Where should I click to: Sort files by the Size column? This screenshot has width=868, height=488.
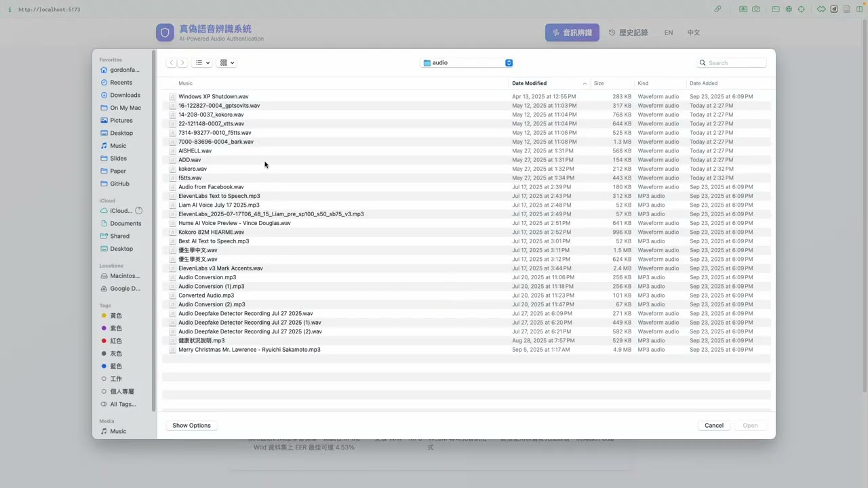pyautogui.click(x=599, y=83)
